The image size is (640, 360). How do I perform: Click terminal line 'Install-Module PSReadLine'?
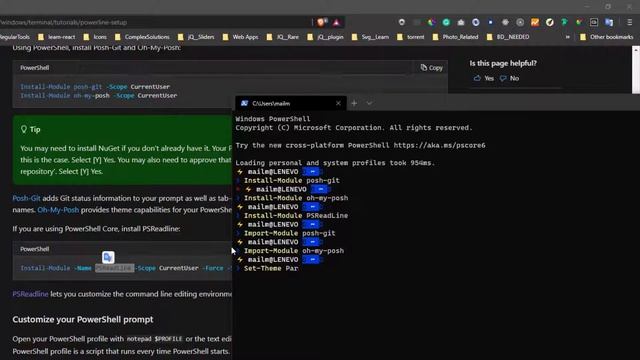point(296,216)
